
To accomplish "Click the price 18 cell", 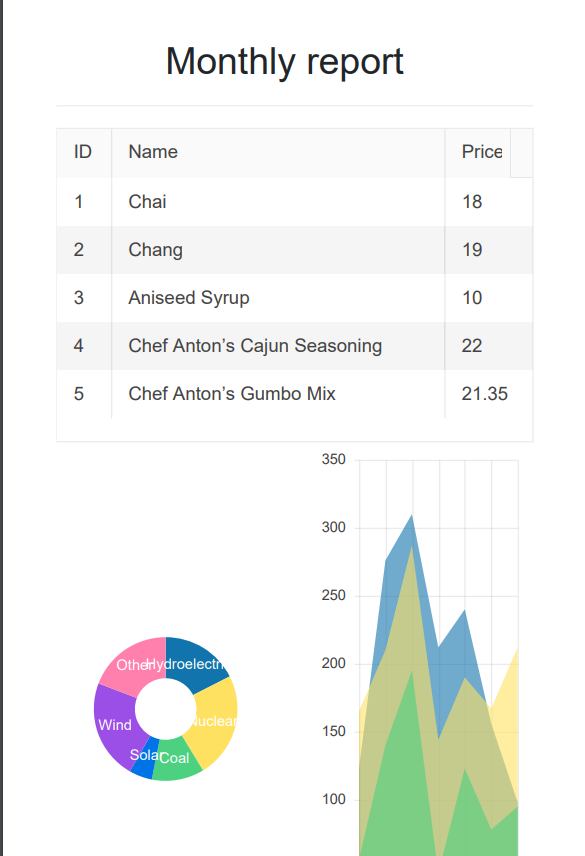I will pos(489,201).
